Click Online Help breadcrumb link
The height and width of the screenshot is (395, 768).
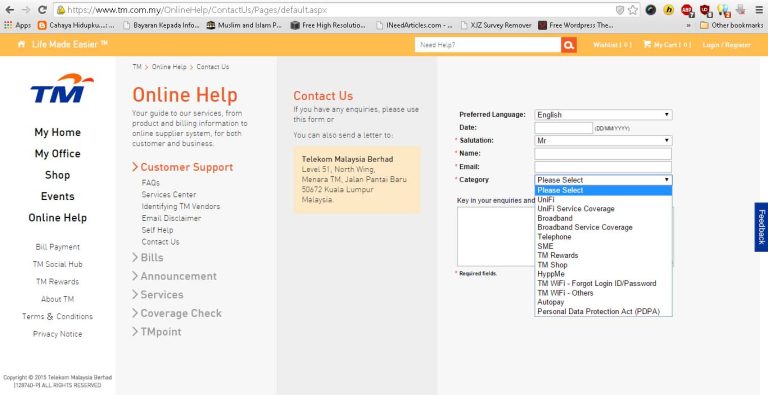tap(169, 67)
